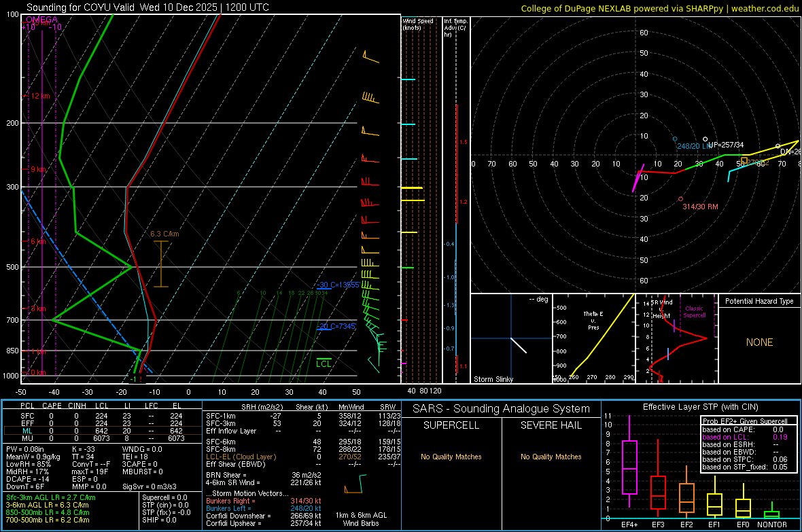
Task: Click the green LCL marker on the skew-T
Action: tap(324, 363)
